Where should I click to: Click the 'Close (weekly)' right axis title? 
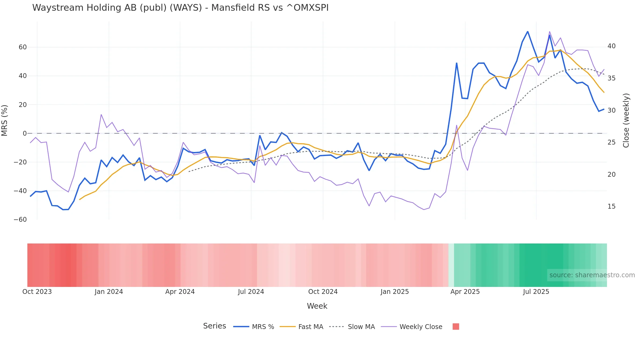(x=626, y=120)
